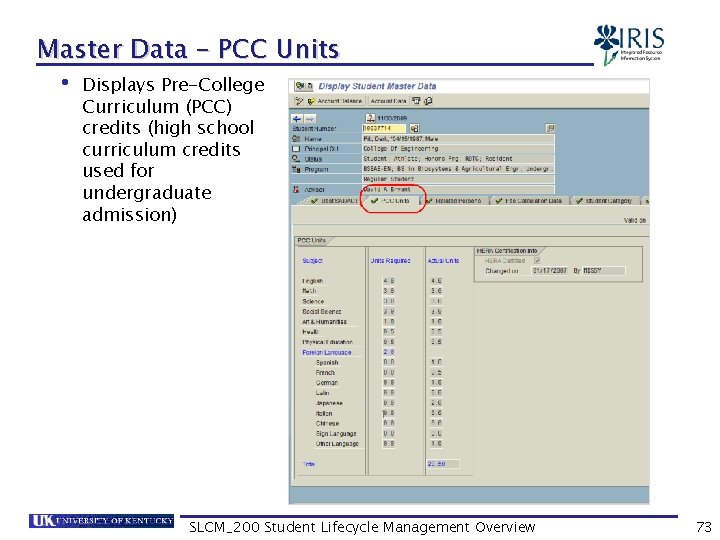
Task: Click the Name row person icon
Action: [296, 139]
